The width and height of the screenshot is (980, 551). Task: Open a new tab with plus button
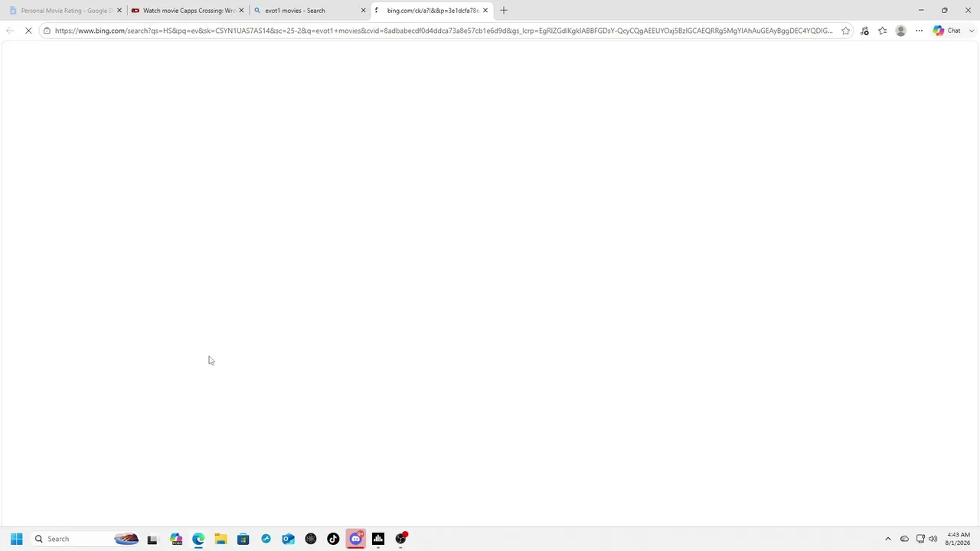coord(503,11)
